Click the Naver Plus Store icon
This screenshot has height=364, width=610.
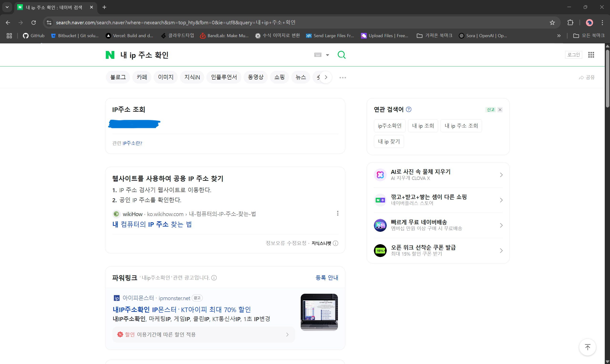point(380,200)
